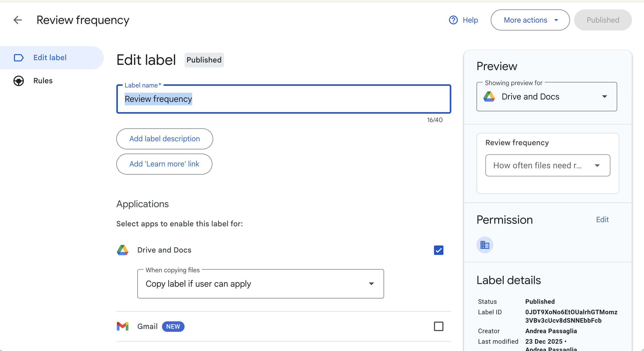Screen dimensions: 644x351
Task: Switch to the Rules section
Action: click(43, 81)
